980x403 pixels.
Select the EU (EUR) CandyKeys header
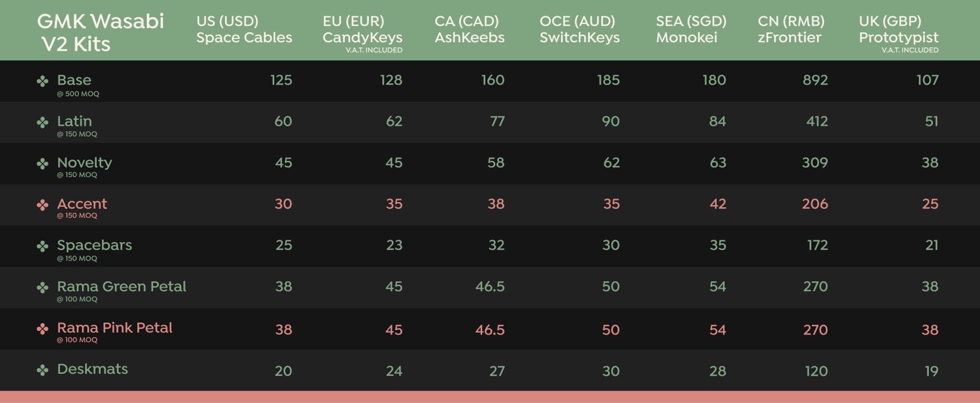[x=362, y=29]
